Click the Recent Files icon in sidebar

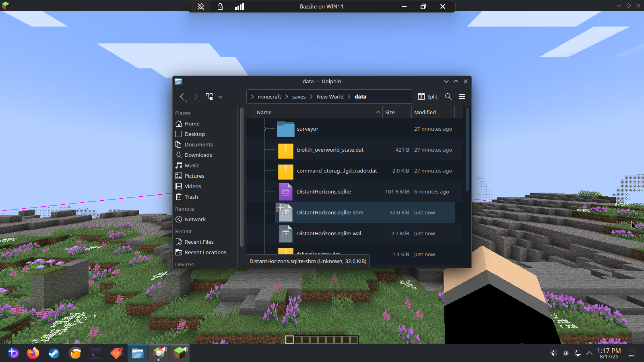[179, 242]
